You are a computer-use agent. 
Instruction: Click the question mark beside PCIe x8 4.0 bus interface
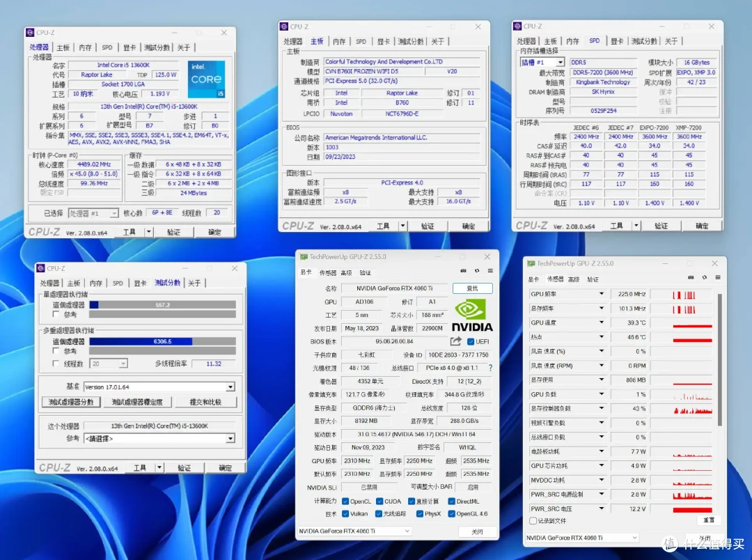(490, 368)
